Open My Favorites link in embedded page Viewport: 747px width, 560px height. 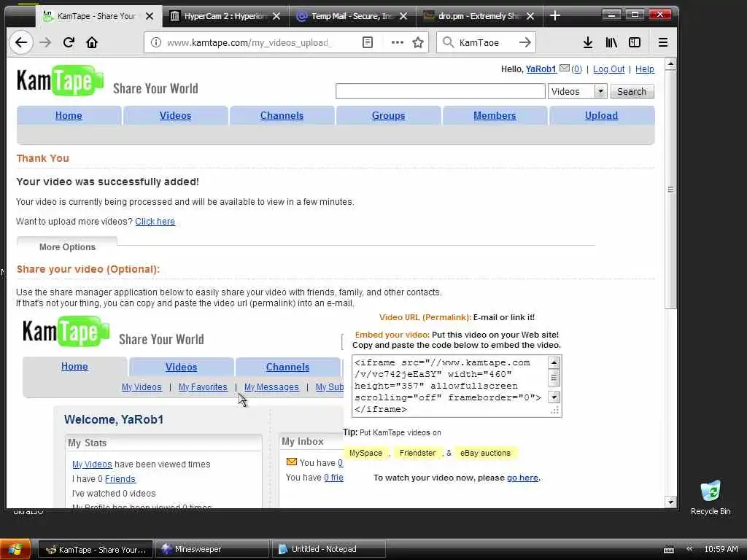pos(203,387)
